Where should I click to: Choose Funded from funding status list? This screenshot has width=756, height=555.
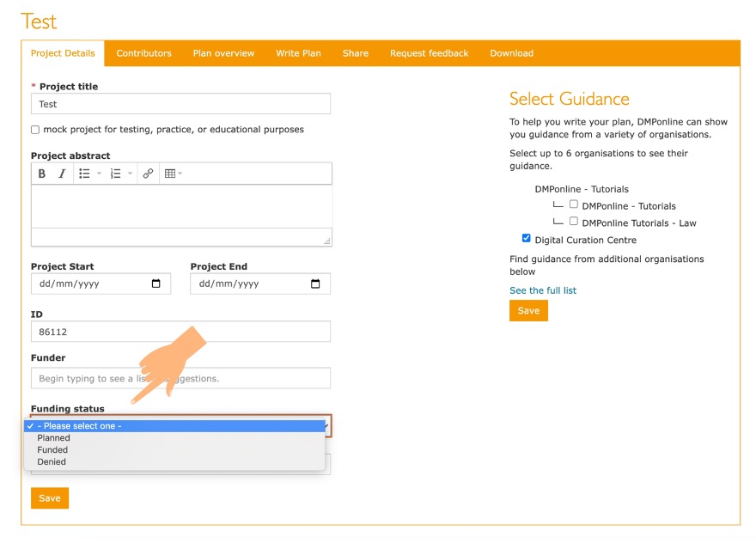52,450
